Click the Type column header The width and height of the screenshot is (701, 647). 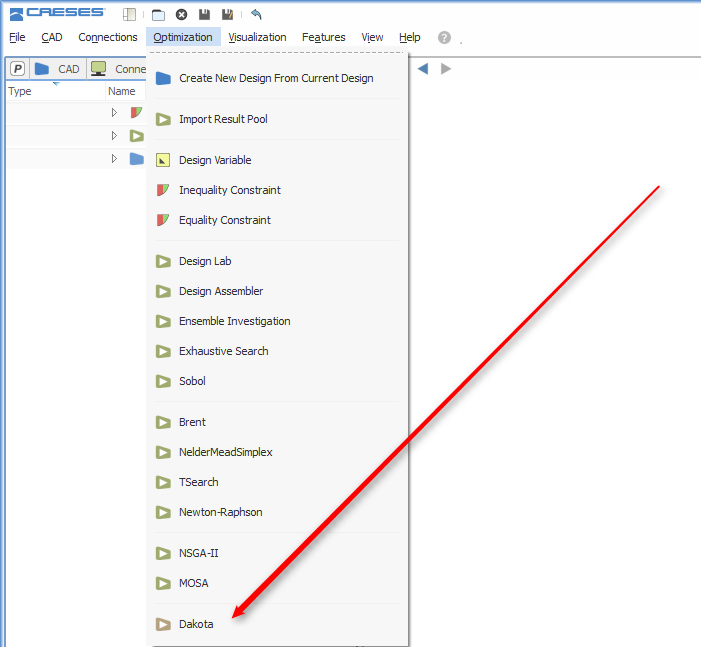tap(55, 91)
